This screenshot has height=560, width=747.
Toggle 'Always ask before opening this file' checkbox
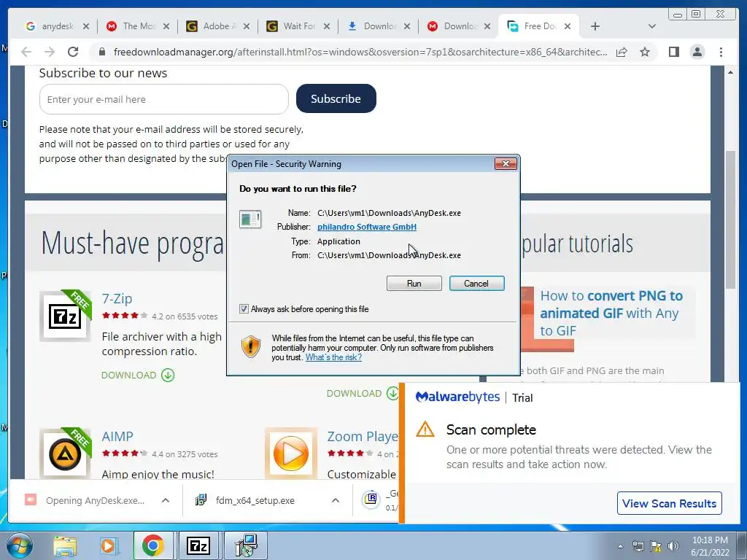(244, 309)
